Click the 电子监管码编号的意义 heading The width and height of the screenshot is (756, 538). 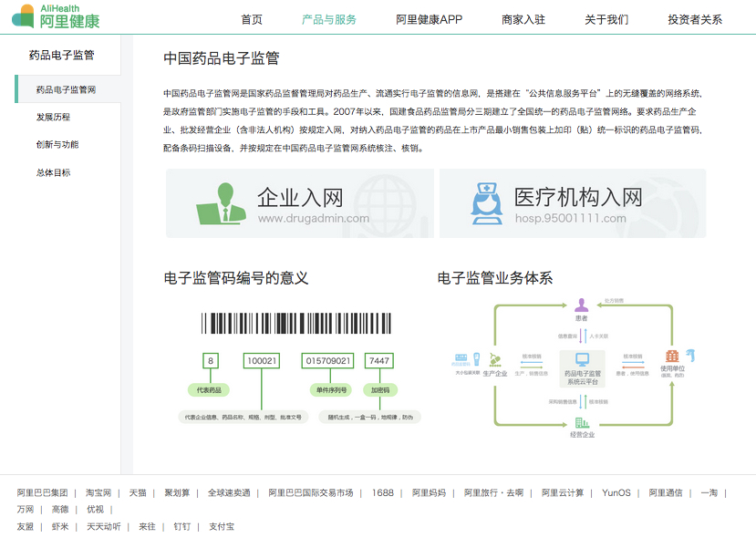click(236, 278)
